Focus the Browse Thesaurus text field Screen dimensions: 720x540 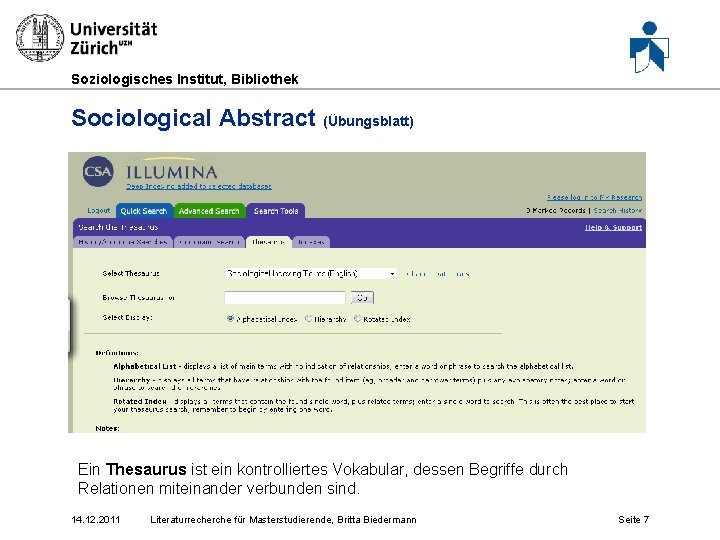[285, 298]
